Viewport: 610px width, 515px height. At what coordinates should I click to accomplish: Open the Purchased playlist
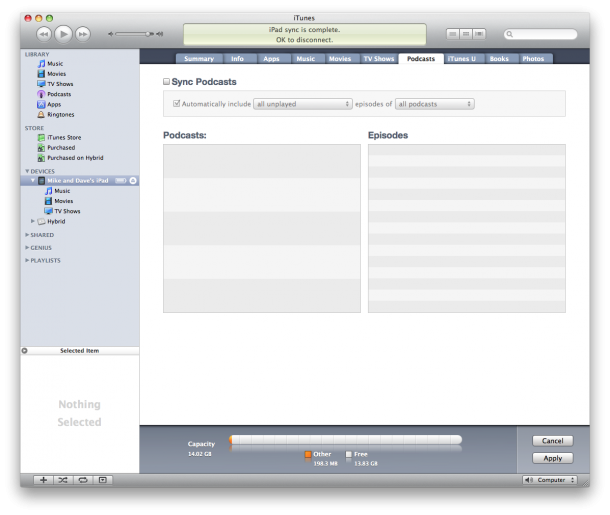(x=61, y=147)
